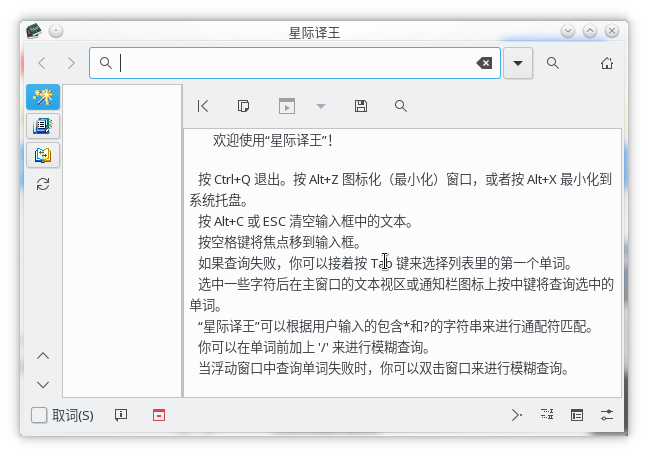Go to the home page icon
648x456 pixels.
coord(607,63)
